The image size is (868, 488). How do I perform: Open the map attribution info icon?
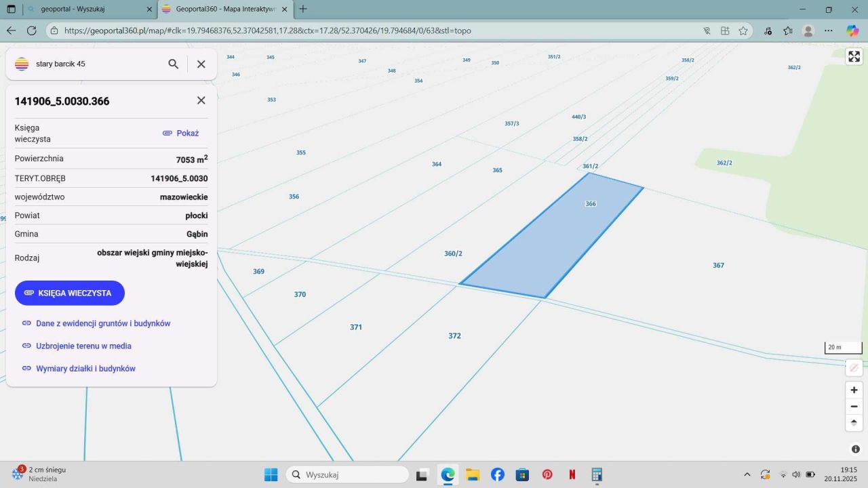[855, 449]
